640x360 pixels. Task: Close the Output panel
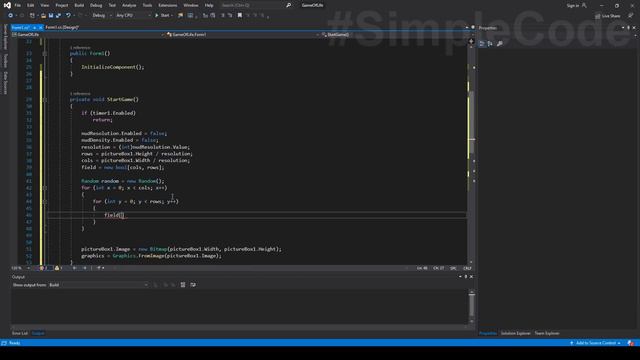click(x=471, y=277)
